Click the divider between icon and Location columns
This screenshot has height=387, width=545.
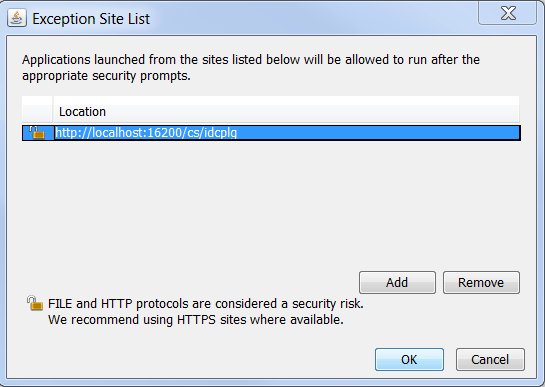[53, 112]
